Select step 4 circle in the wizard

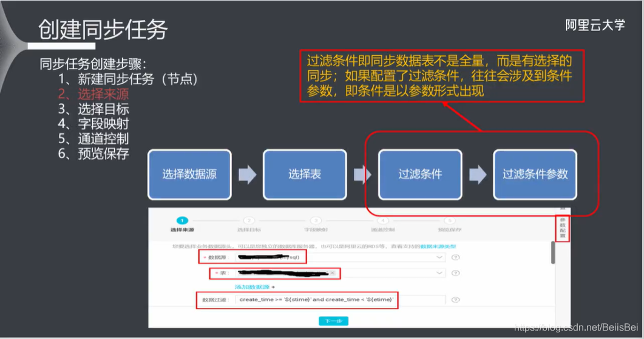click(x=383, y=220)
